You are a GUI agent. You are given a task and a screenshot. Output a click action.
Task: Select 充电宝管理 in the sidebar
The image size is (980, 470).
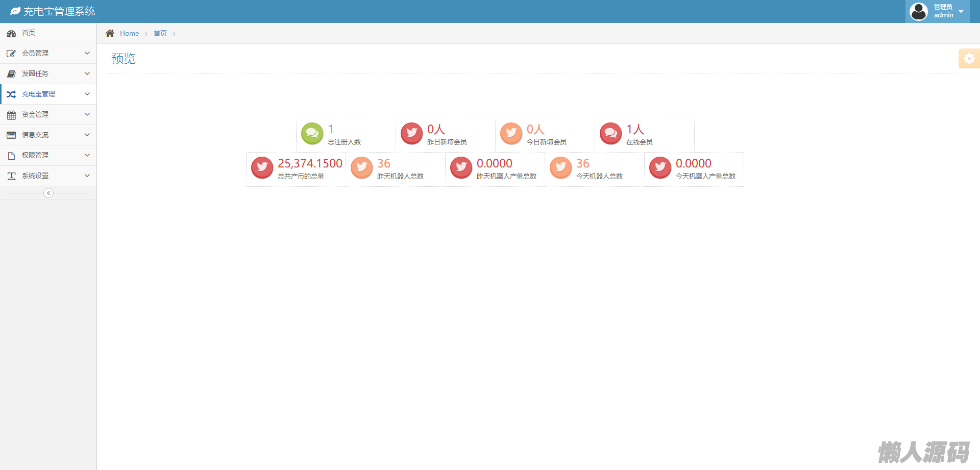point(48,94)
